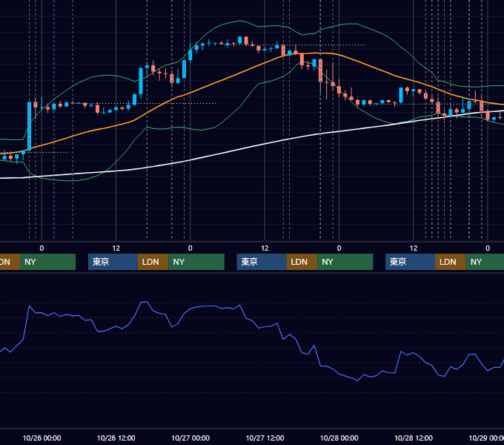Click the 10/26 12:00 date label
The width and height of the screenshot is (504, 445).
coord(116,438)
